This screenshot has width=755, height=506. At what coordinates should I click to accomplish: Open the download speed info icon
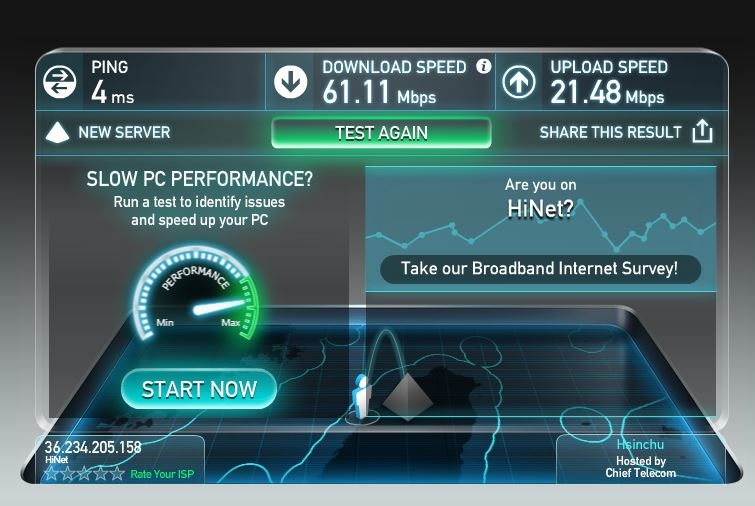(x=483, y=66)
